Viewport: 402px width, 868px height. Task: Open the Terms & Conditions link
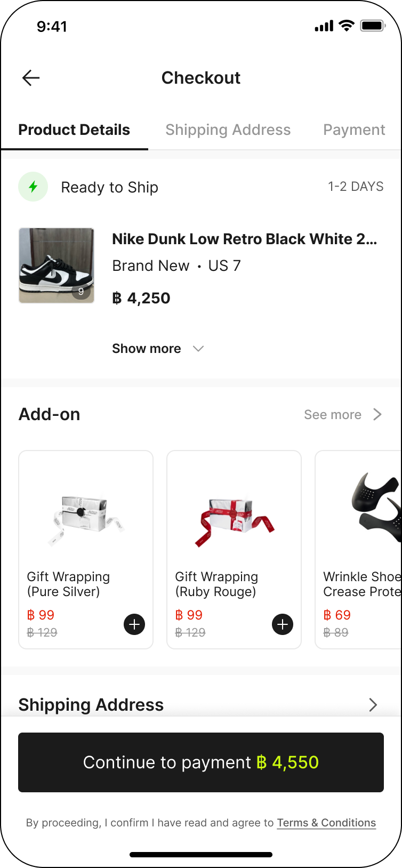point(326,823)
